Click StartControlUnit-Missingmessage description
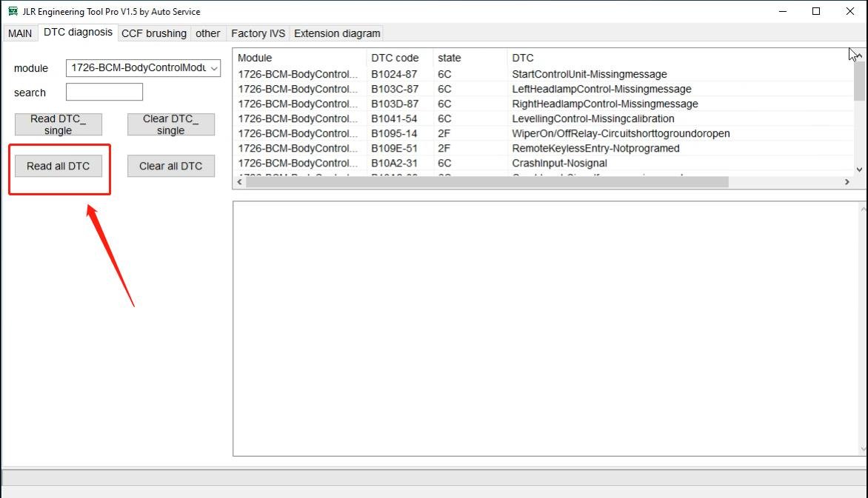 click(x=589, y=74)
